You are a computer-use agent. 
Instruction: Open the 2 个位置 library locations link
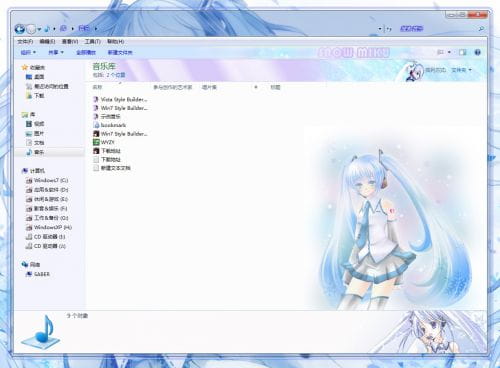click(x=116, y=75)
